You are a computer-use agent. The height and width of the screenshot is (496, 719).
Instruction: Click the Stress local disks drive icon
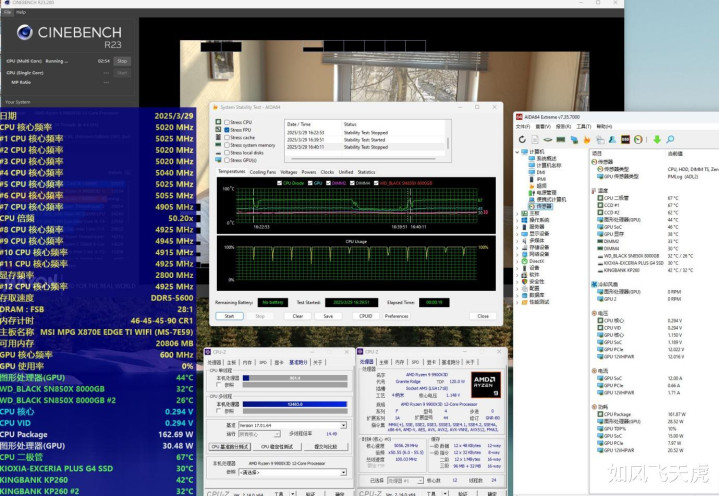tap(218, 153)
